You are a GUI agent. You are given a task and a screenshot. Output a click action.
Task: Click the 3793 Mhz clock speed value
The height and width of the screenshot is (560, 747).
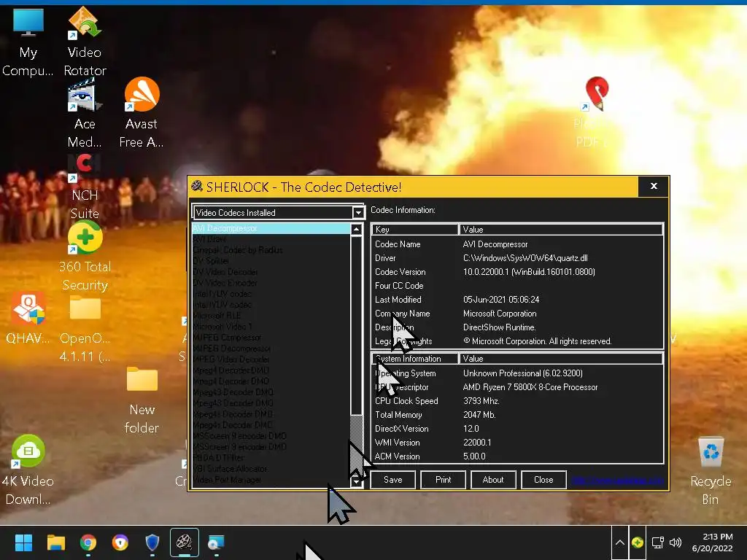481,401
